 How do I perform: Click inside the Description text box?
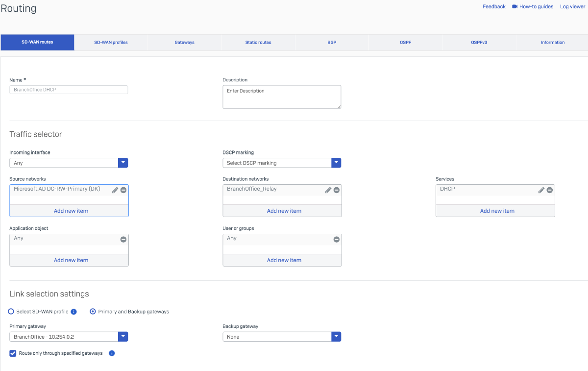tap(282, 97)
